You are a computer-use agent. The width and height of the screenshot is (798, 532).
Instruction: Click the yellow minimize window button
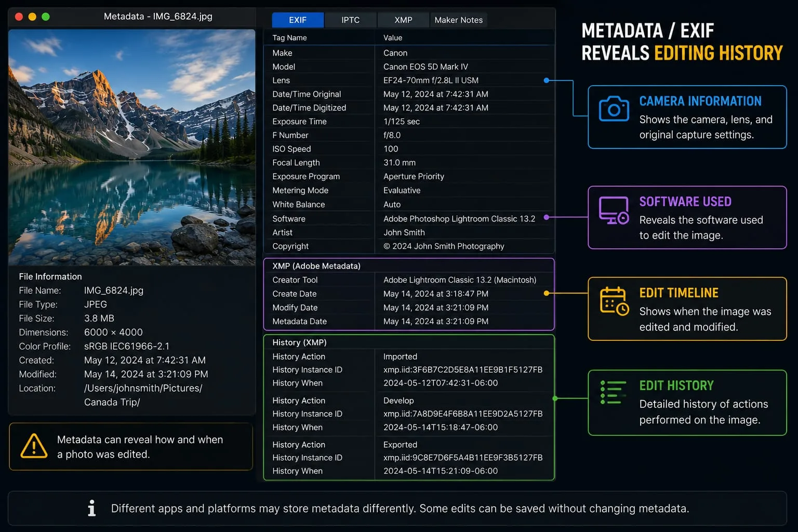pos(32,17)
